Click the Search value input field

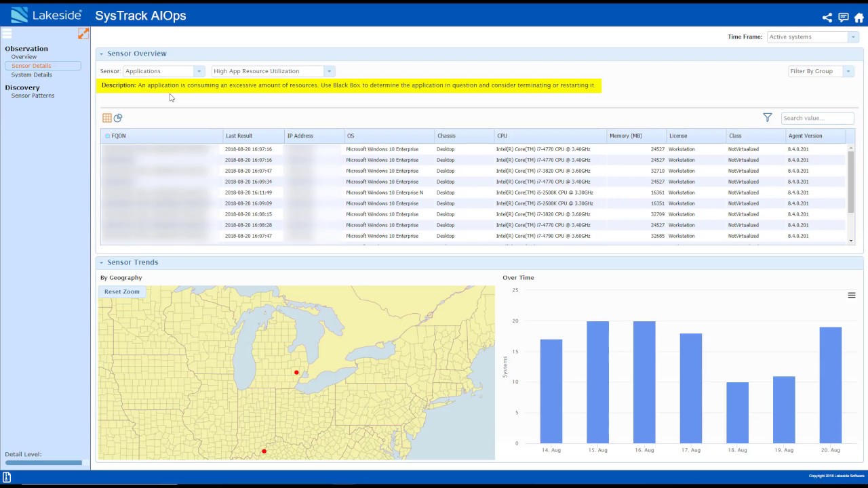pos(817,118)
